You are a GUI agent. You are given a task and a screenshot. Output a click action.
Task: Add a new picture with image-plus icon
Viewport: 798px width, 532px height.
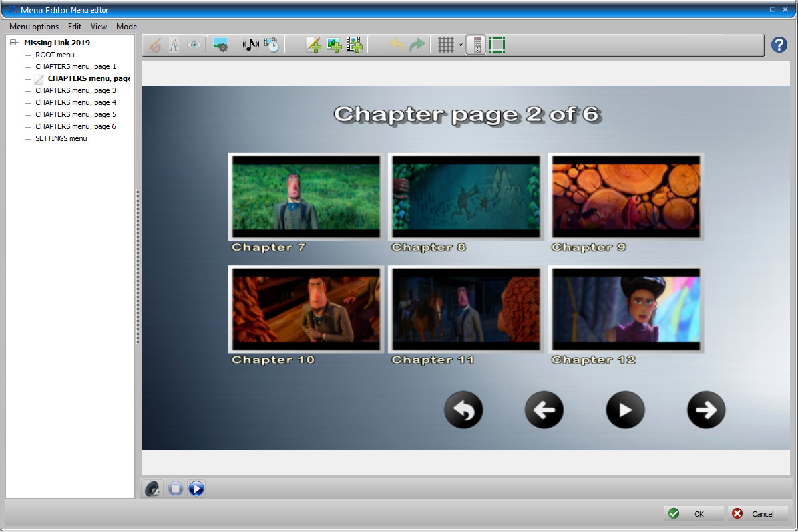click(334, 45)
